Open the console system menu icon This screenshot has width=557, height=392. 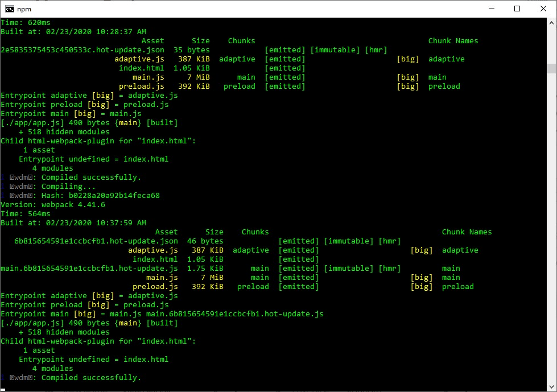click(x=10, y=9)
